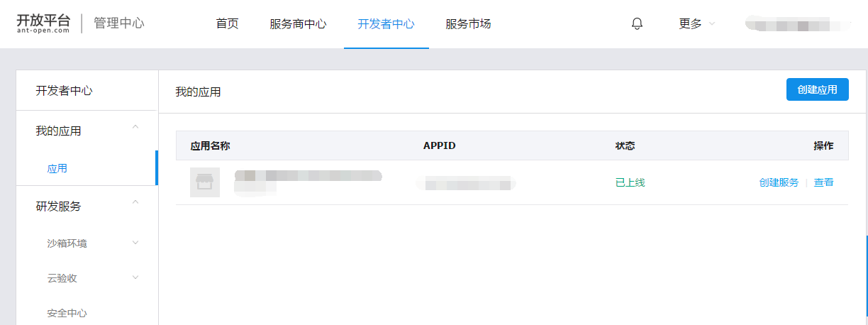868x325 pixels.
Task: Click the APPID column header
Action: (439, 145)
